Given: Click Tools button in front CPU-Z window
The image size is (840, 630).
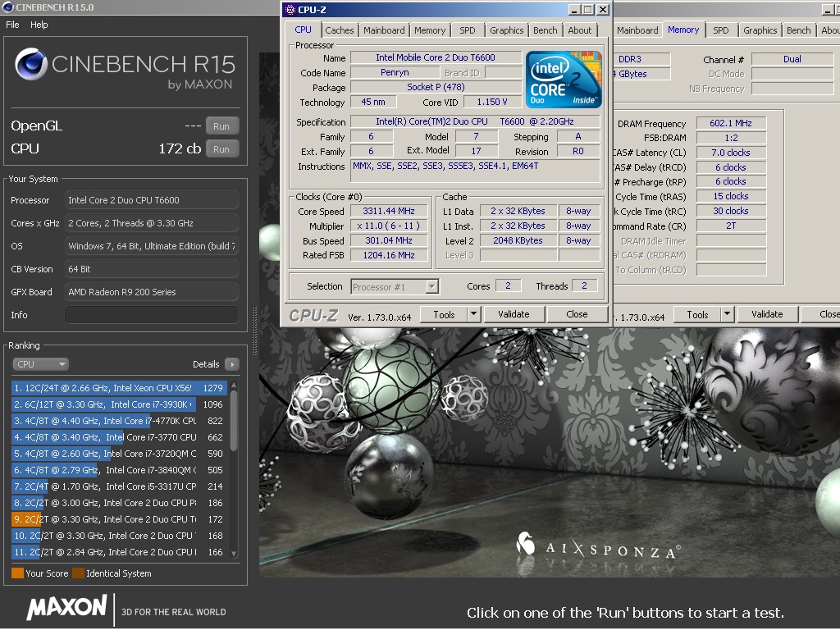Looking at the screenshot, I should coord(444,314).
